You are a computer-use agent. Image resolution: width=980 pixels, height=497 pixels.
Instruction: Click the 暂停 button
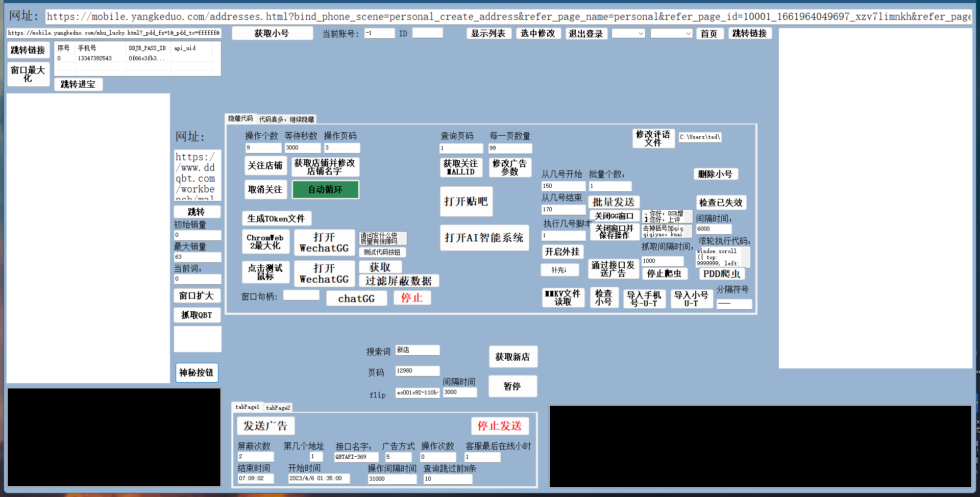[512, 386]
